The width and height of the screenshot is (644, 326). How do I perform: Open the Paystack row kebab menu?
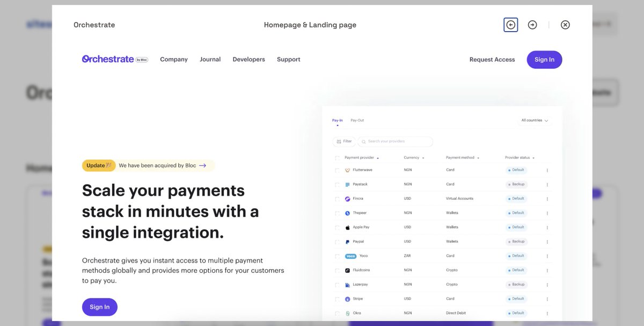coord(547,184)
